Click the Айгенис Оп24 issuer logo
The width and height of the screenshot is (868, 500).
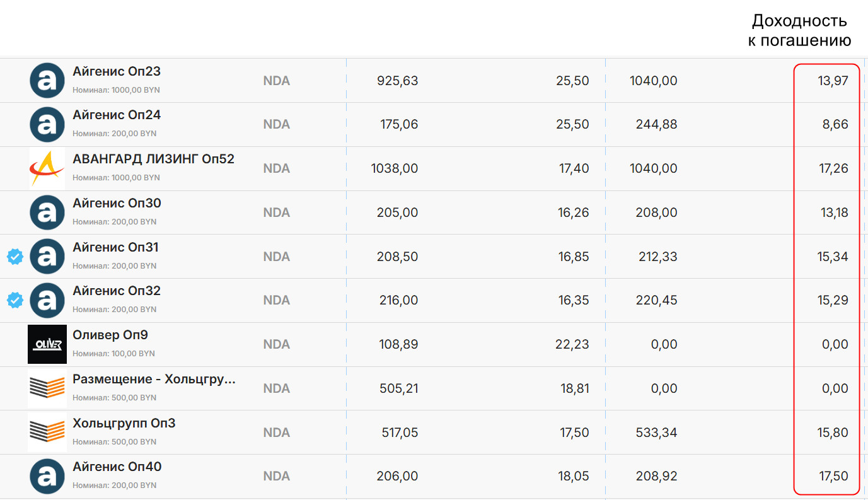(x=47, y=125)
